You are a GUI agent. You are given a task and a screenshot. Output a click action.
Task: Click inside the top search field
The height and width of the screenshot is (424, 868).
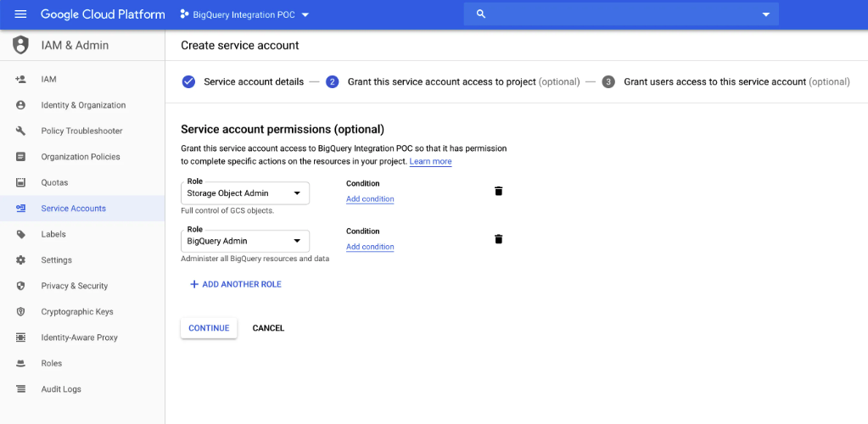coord(620,14)
